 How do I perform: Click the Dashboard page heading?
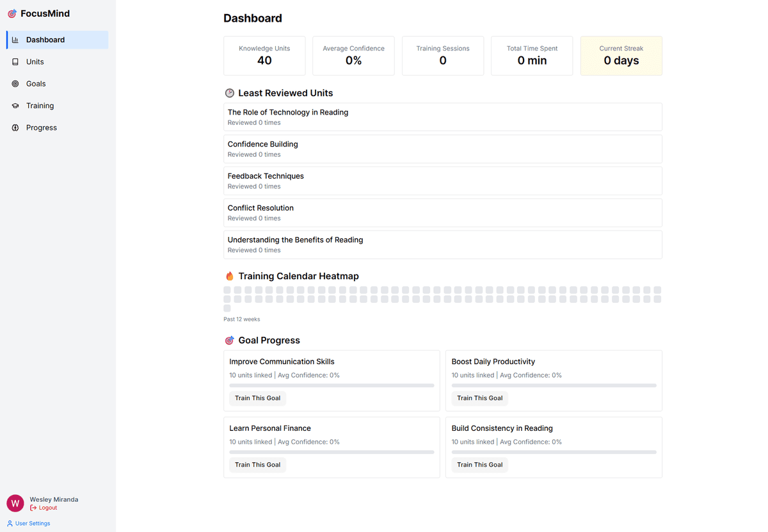point(253,19)
